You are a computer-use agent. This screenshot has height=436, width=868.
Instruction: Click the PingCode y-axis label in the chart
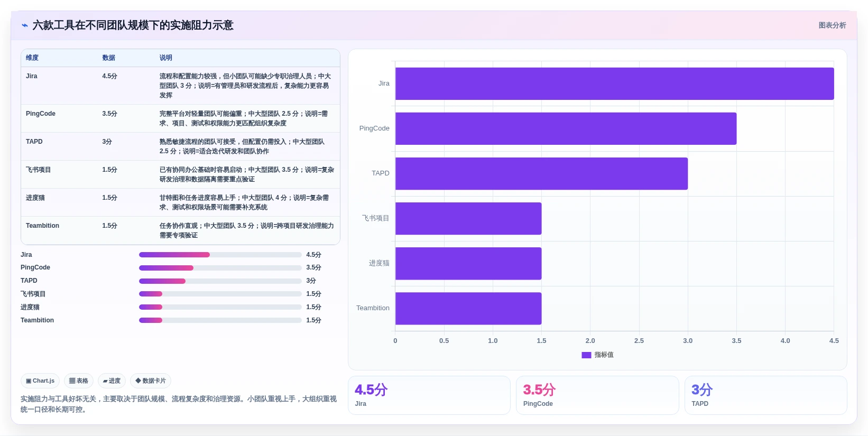click(374, 128)
